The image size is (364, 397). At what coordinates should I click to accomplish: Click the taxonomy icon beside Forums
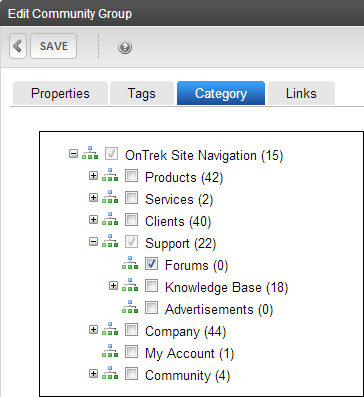pos(130,263)
